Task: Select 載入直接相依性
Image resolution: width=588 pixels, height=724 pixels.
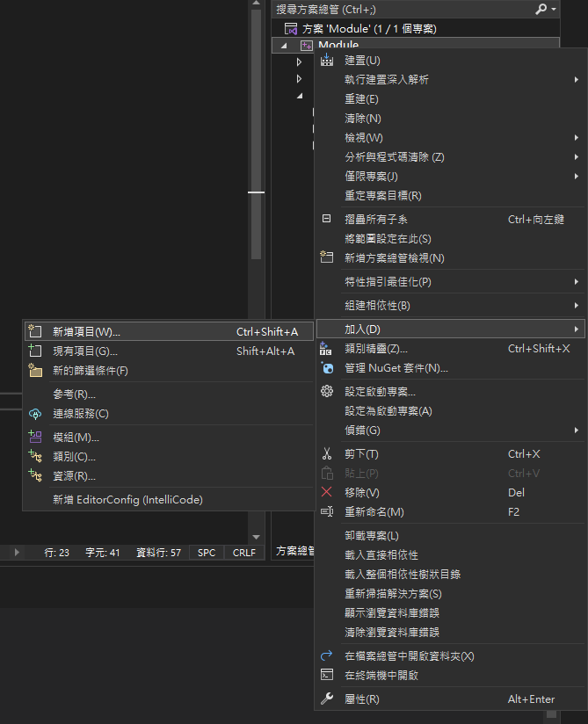Action: (x=450, y=555)
